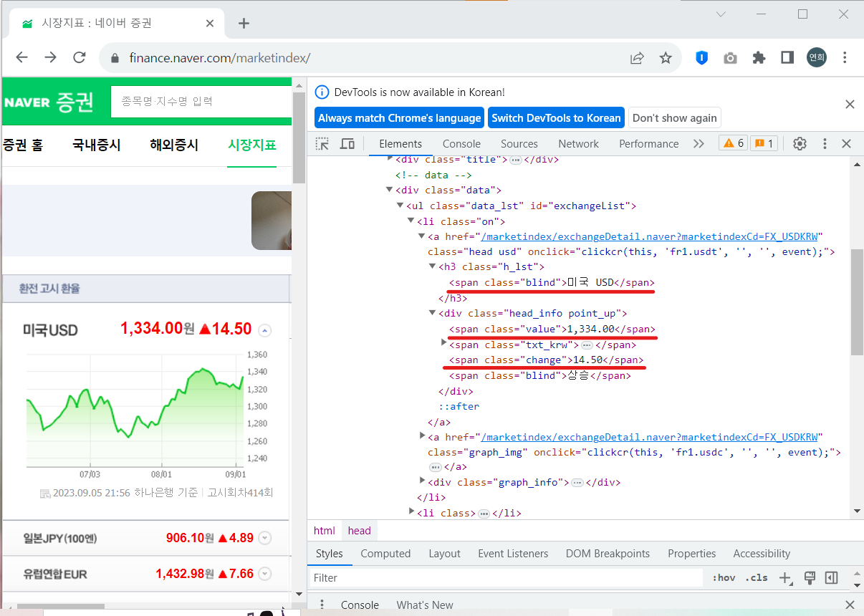Open the Event Listeners tab
Viewport: 864px width, 616px height.
point(513,554)
